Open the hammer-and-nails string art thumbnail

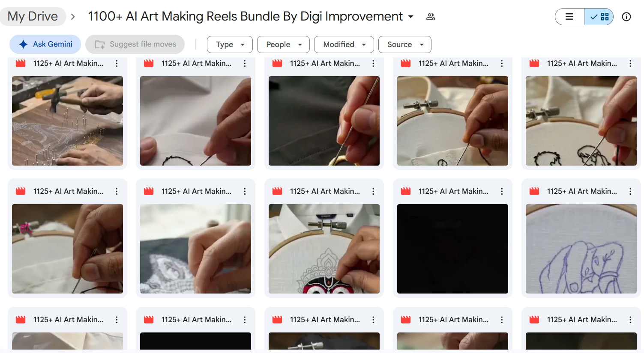(67, 121)
